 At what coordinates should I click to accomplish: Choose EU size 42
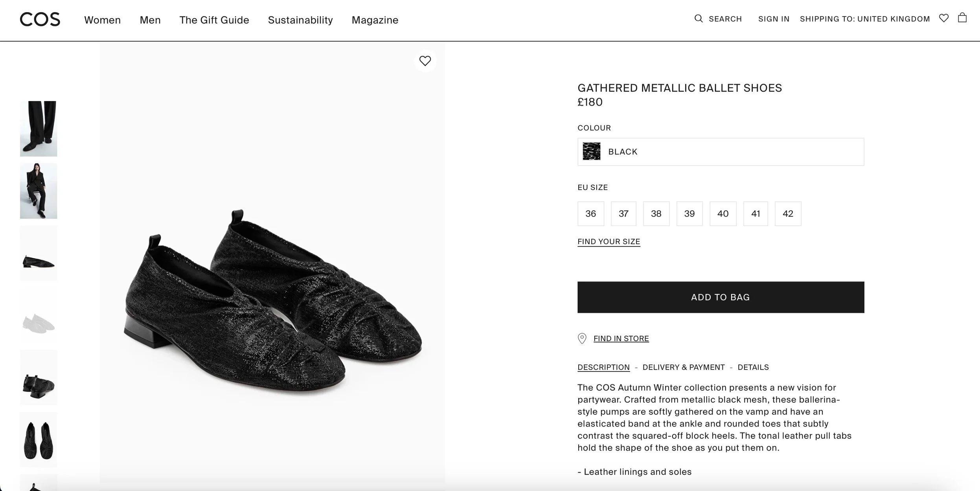(x=788, y=213)
